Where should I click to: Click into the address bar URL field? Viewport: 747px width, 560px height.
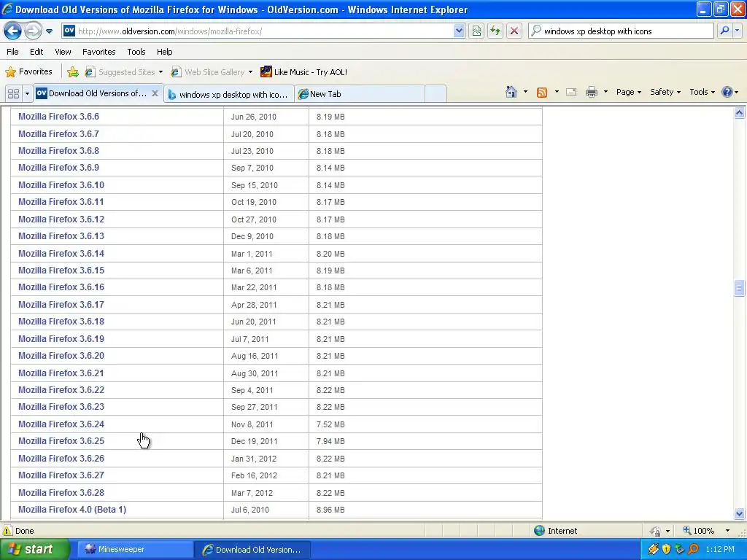click(264, 31)
